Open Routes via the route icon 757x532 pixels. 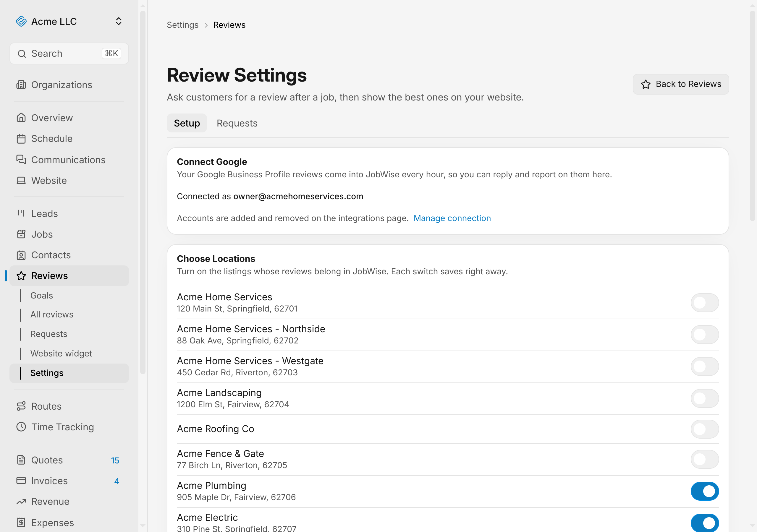pos(21,406)
